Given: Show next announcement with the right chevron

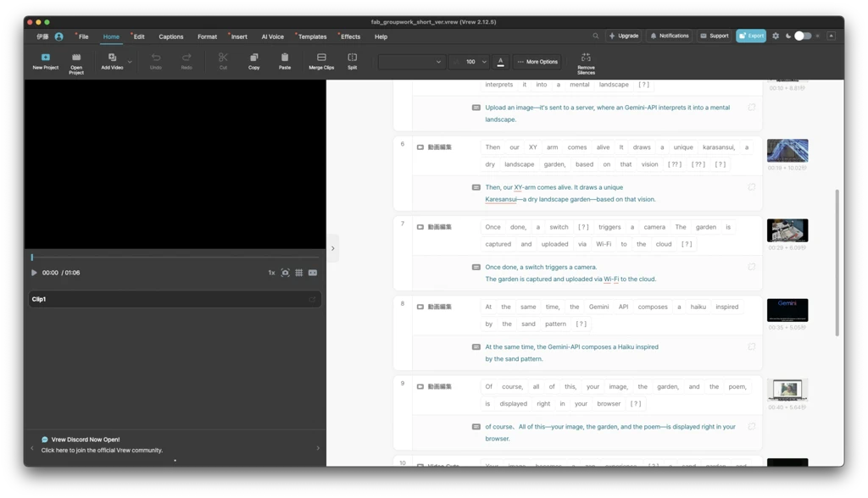Looking at the screenshot, I should tap(318, 448).
